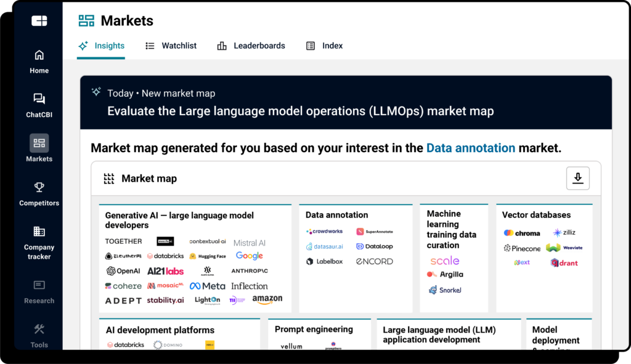
Task: Click the AI21 labs logo
Action: coord(165,271)
